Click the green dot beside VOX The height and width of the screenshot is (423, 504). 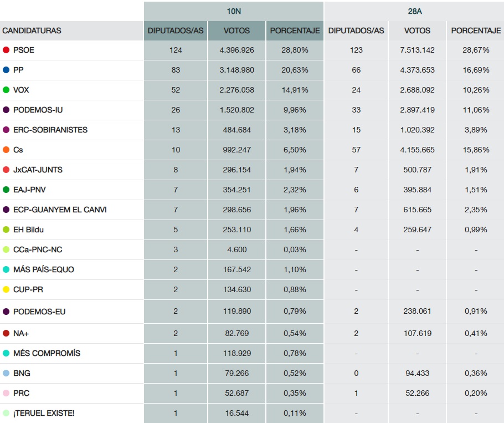click(x=6, y=90)
